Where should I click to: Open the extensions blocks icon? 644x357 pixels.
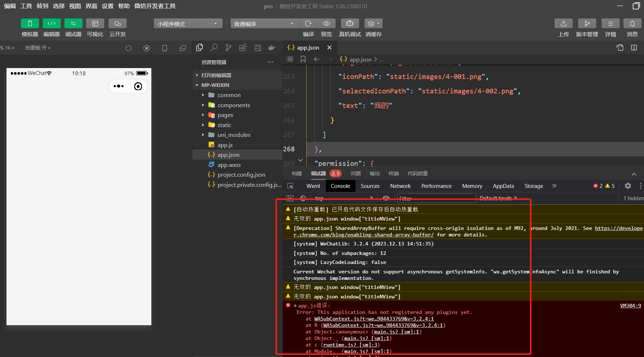coord(243,47)
